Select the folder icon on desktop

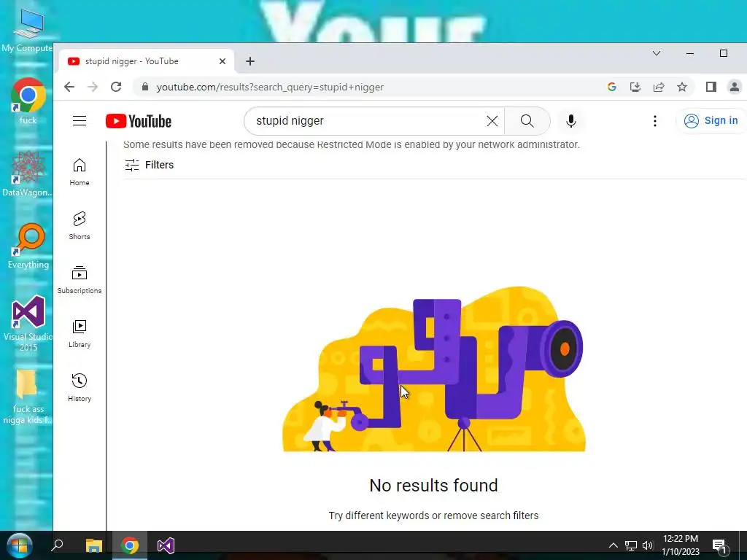pyautogui.click(x=28, y=396)
